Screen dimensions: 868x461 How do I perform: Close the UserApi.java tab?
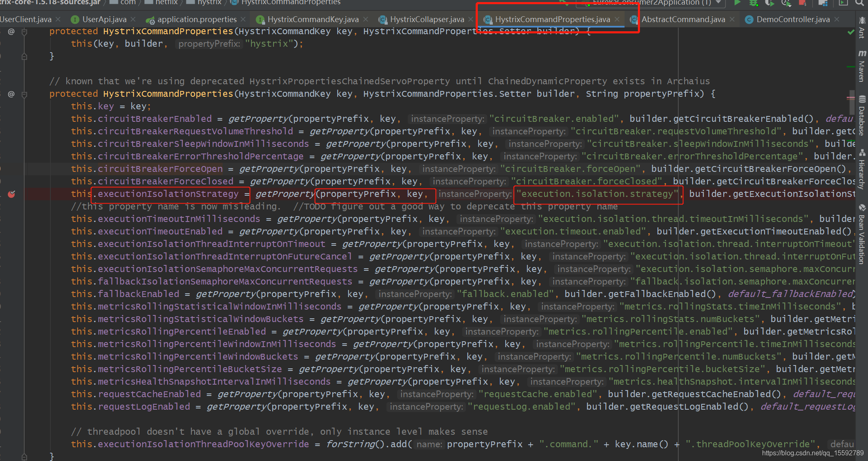coord(133,19)
